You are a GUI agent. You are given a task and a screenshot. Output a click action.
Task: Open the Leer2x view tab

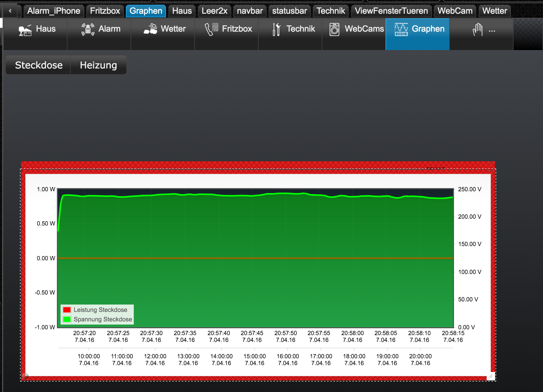pyautogui.click(x=214, y=11)
